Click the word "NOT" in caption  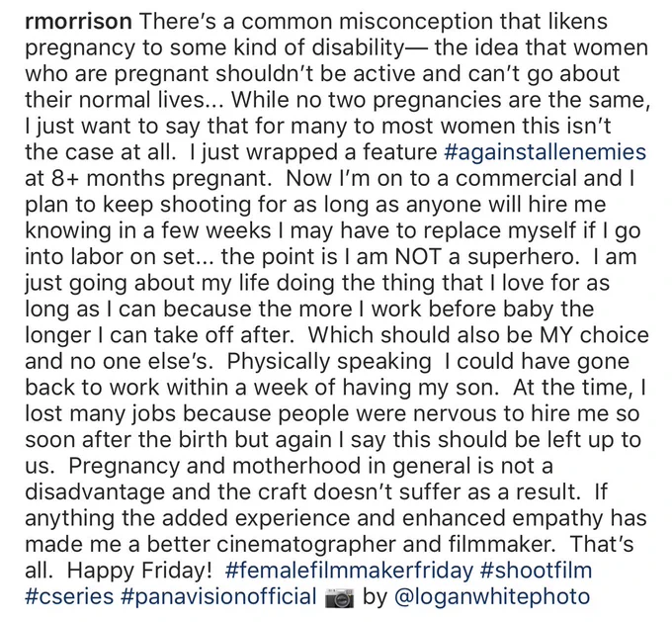(x=418, y=257)
